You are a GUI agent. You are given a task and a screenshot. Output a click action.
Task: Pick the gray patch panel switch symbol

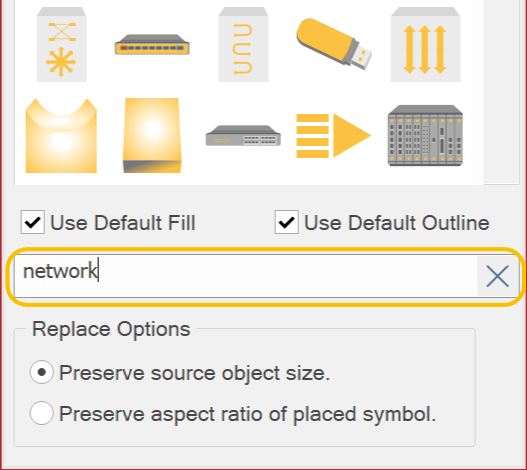(243, 135)
